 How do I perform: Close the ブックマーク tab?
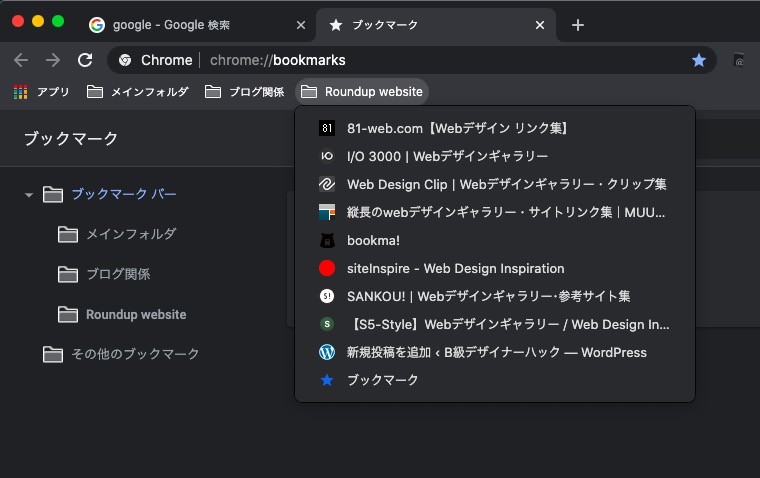click(x=540, y=25)
